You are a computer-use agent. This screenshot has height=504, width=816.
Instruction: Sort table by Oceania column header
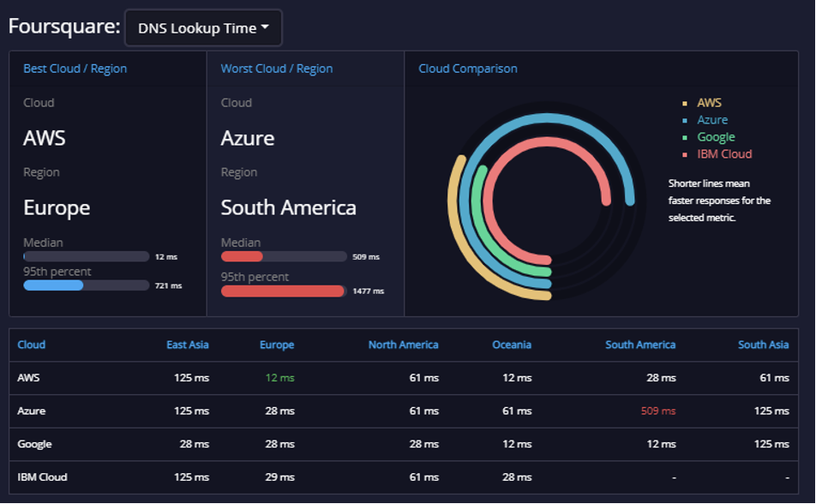pyautogui.click(x=512, y=345)
